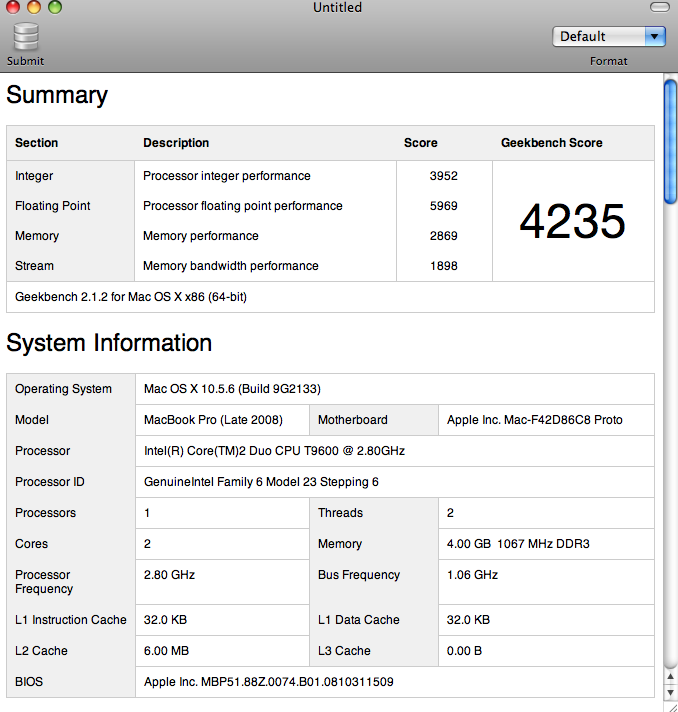
Task: Select the Integer score 3952
Action: (444, 176)
